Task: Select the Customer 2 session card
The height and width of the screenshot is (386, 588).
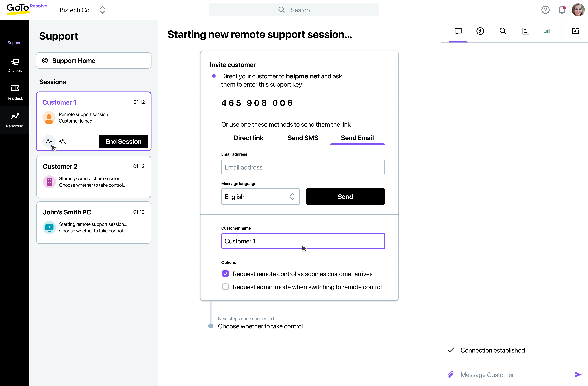Action: [94, 177]
